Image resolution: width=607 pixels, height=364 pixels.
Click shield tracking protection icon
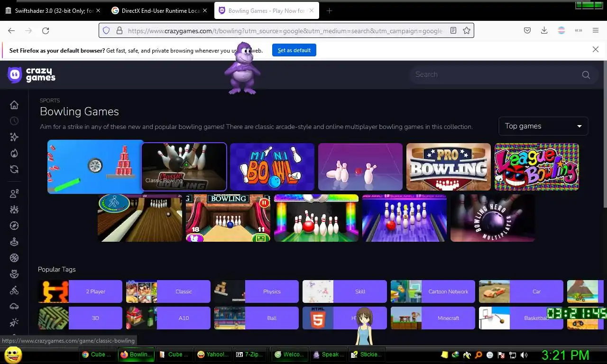(x=106, y=30)
